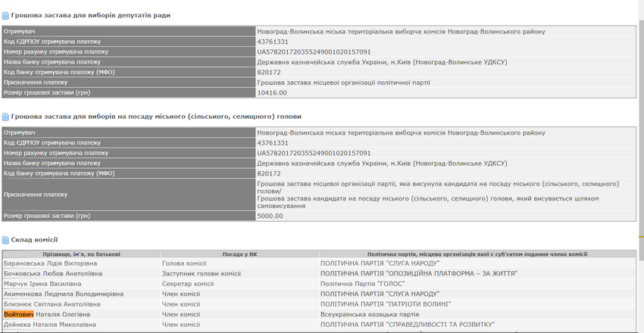This screenshot has height=333, width=644.
Task: Click the icon beside the council deputies deposit heading
Action: [x=5, y=15]
